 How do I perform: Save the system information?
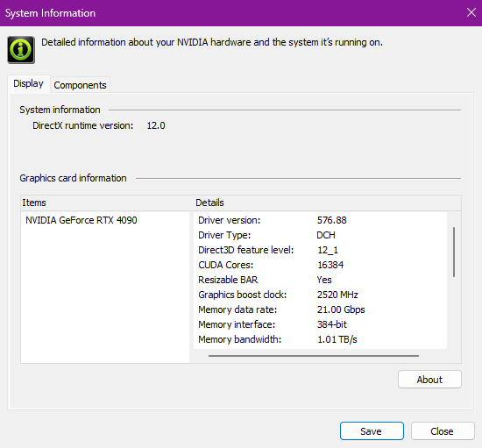372,431
